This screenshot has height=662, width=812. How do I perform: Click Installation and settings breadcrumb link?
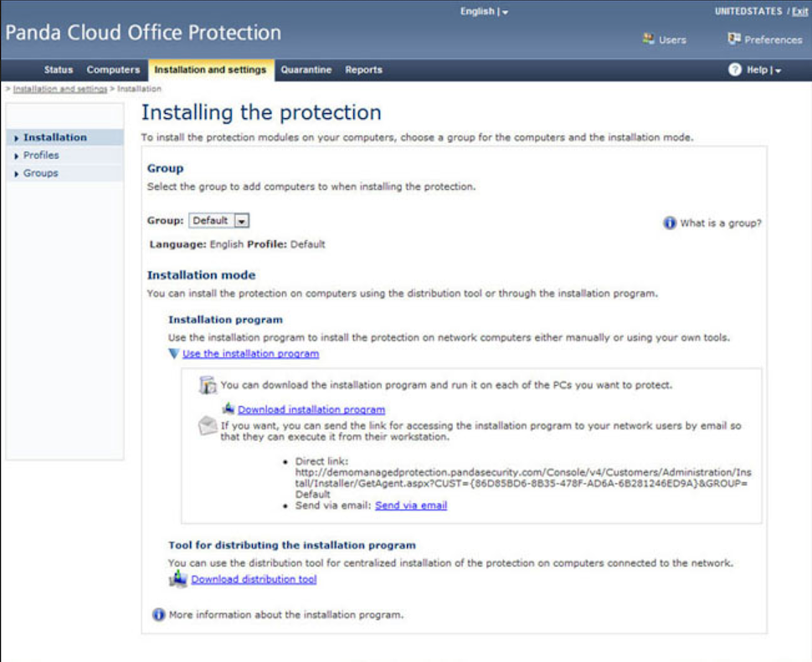point(60,89)
